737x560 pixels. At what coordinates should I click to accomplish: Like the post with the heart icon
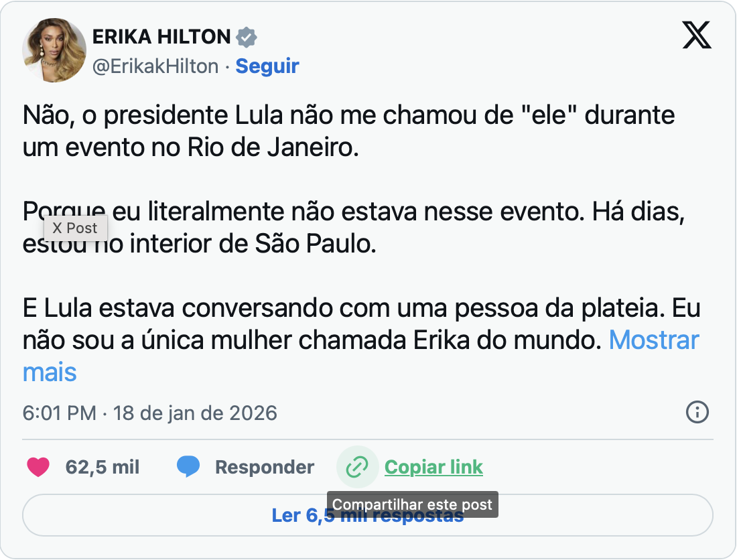[38, 467]
